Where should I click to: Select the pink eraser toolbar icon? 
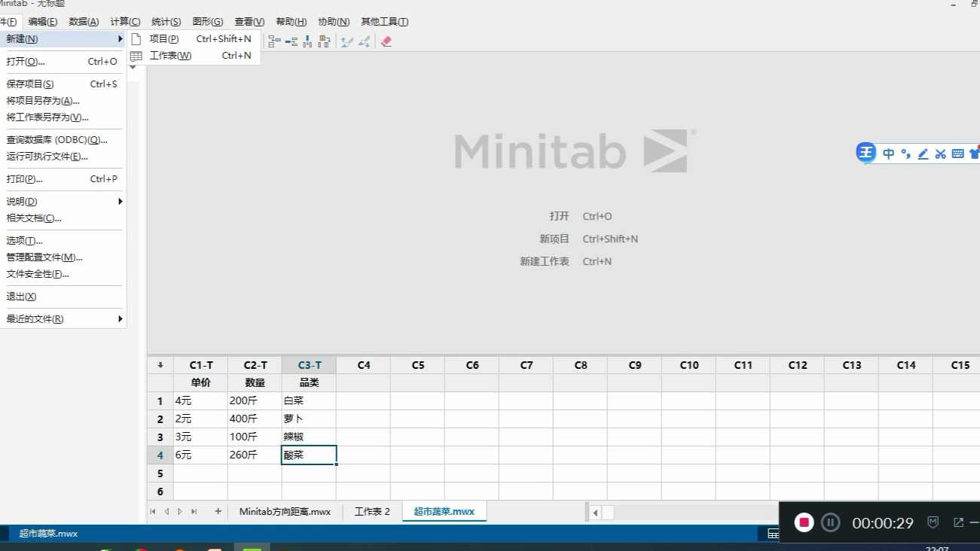tap(386, 41)
